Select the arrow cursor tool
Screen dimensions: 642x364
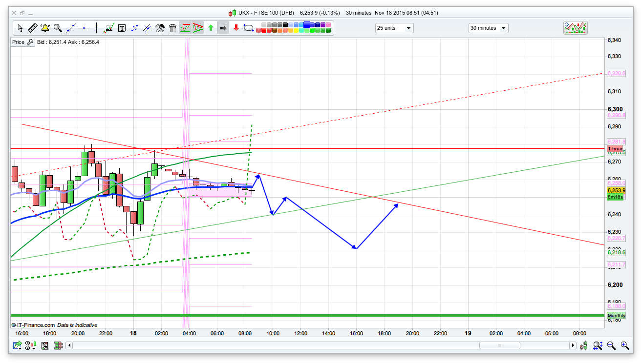pyautogui.click(x=20, y=28)
